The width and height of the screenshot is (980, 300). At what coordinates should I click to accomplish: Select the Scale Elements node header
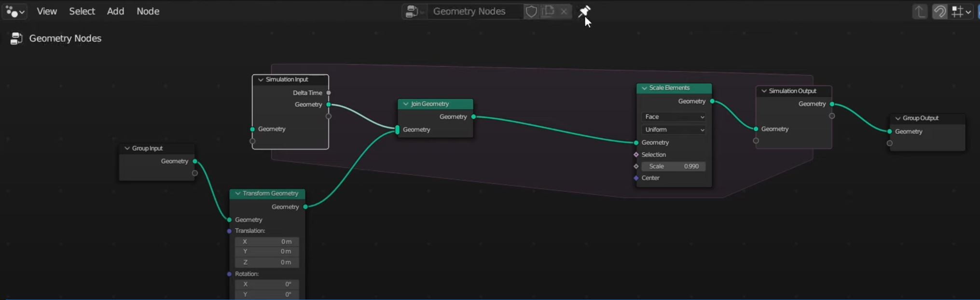pos(674,88)
